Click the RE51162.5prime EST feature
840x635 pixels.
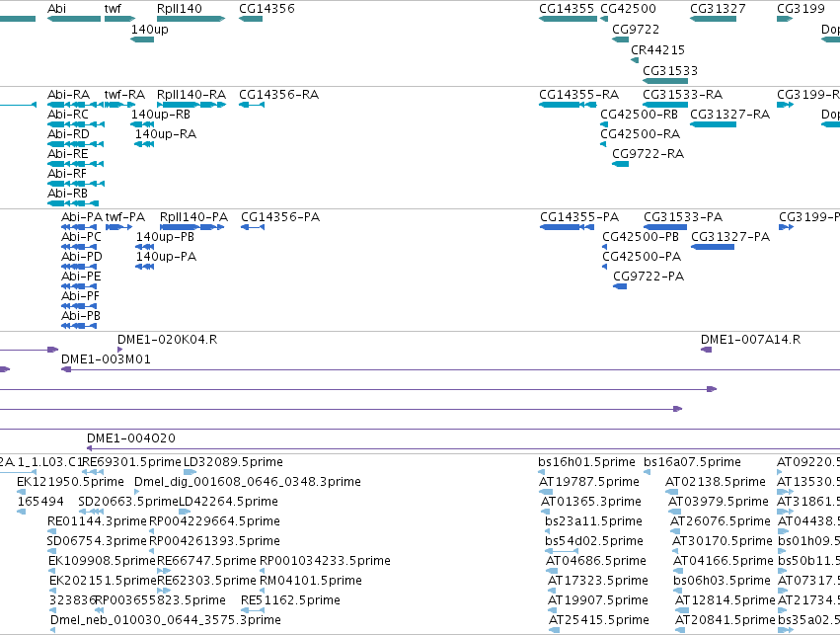(x=253, y=610)
